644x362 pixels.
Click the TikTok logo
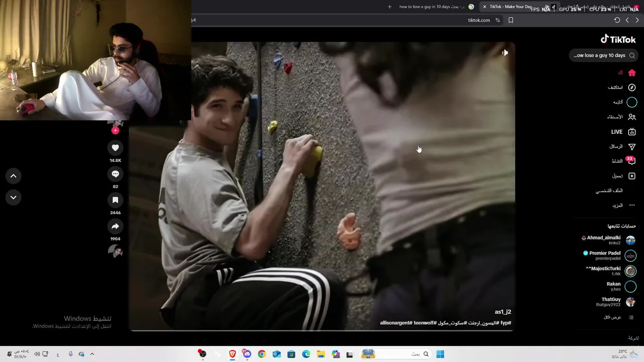point(618,39)
